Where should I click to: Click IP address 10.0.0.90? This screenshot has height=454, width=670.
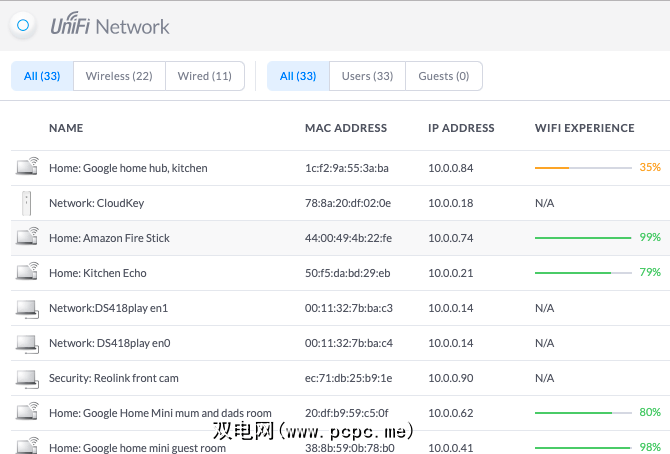coord(451,378)
